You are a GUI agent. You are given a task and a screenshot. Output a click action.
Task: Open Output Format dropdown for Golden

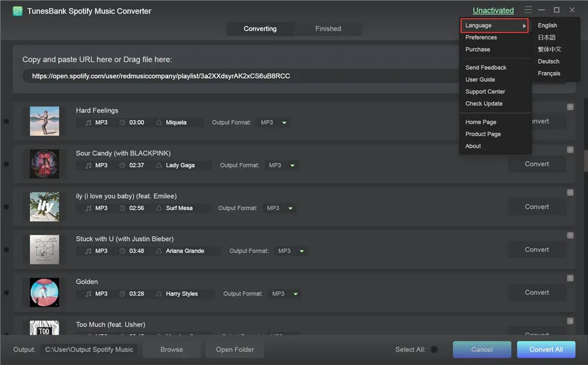285,294
